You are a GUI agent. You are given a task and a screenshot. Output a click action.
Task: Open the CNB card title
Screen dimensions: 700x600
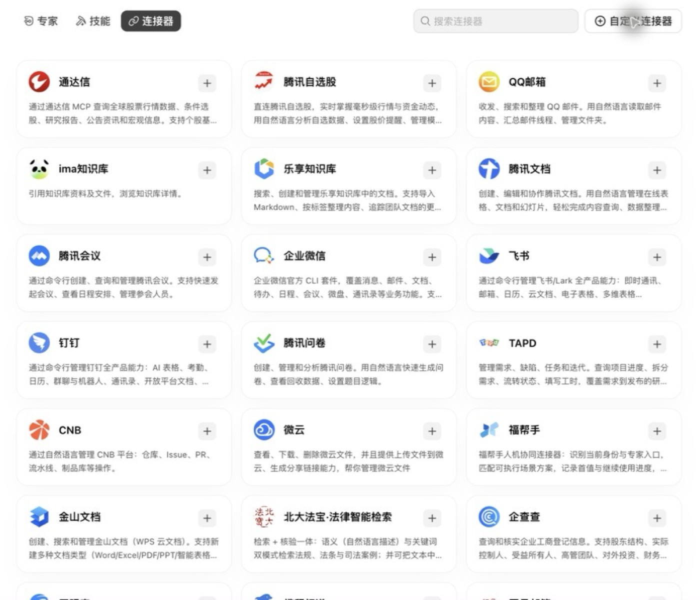coord(70,430)
